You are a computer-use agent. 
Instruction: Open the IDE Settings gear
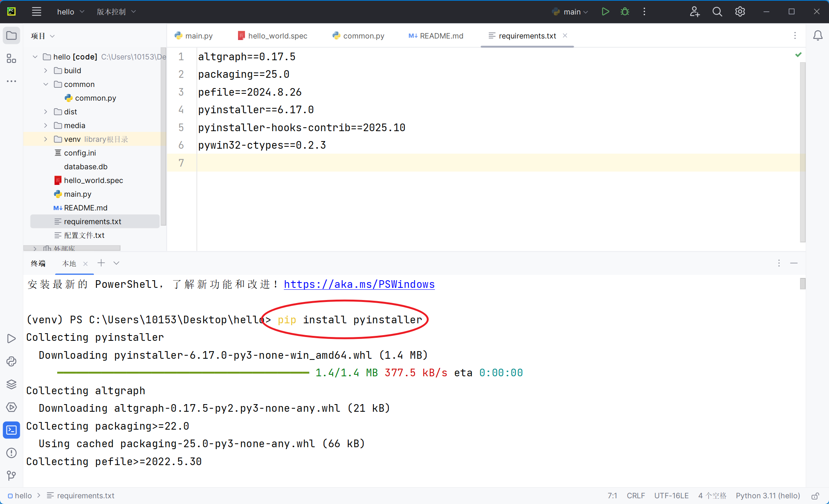[740, 11]
